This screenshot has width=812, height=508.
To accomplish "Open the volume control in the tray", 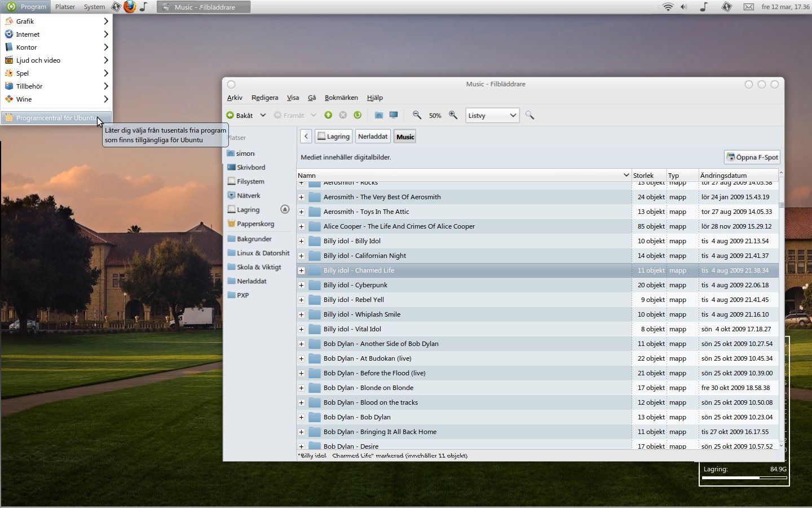I will (x=684, y=7).
